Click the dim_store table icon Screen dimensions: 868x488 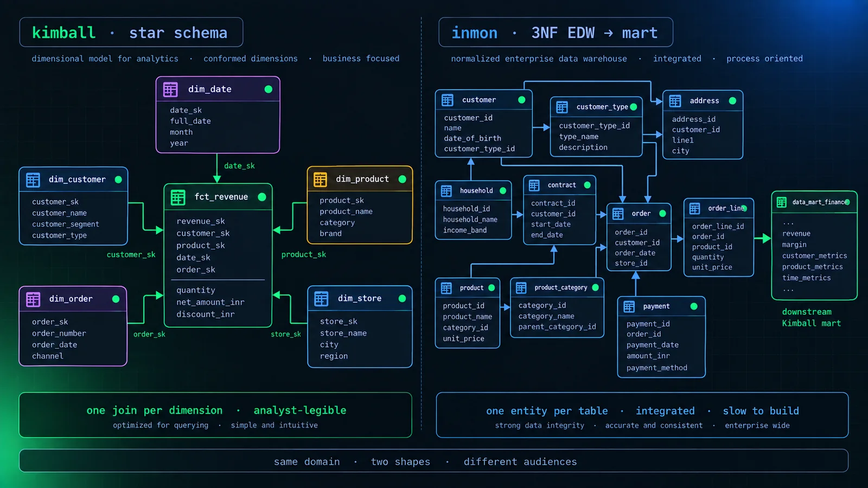pos(321,299)
